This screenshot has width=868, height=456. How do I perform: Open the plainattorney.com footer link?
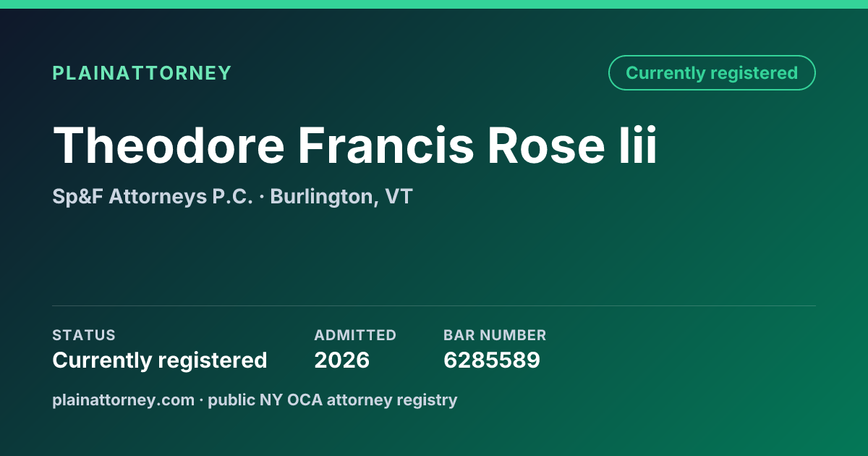coord(123,400)
